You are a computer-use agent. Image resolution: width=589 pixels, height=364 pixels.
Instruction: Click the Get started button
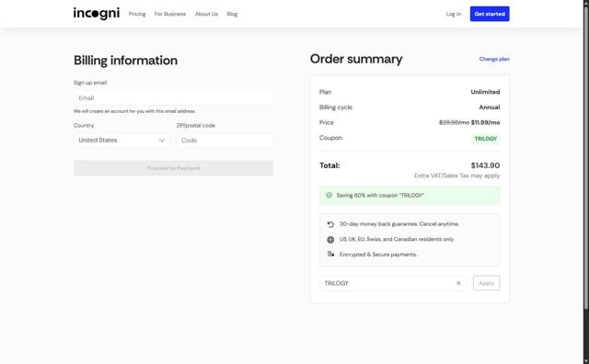490,14
